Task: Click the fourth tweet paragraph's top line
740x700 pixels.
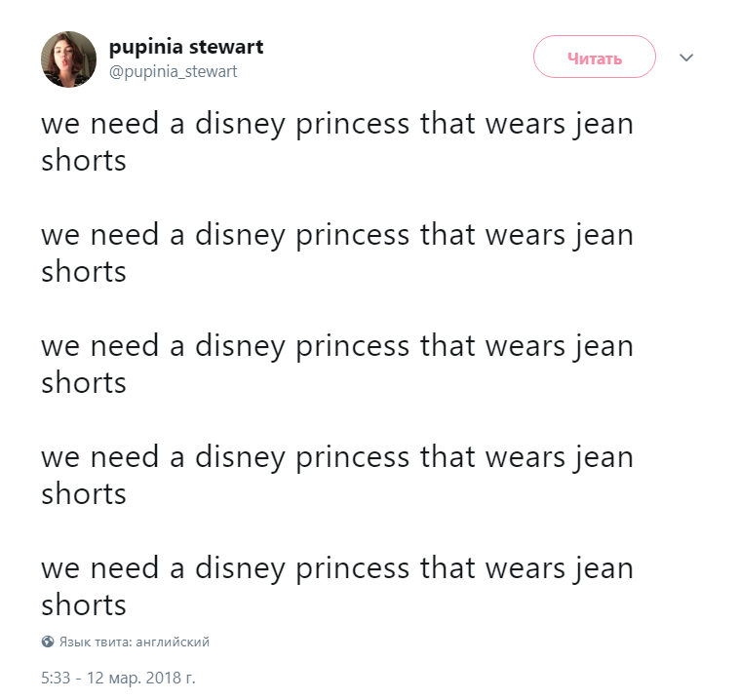Action: click(337, 457)
